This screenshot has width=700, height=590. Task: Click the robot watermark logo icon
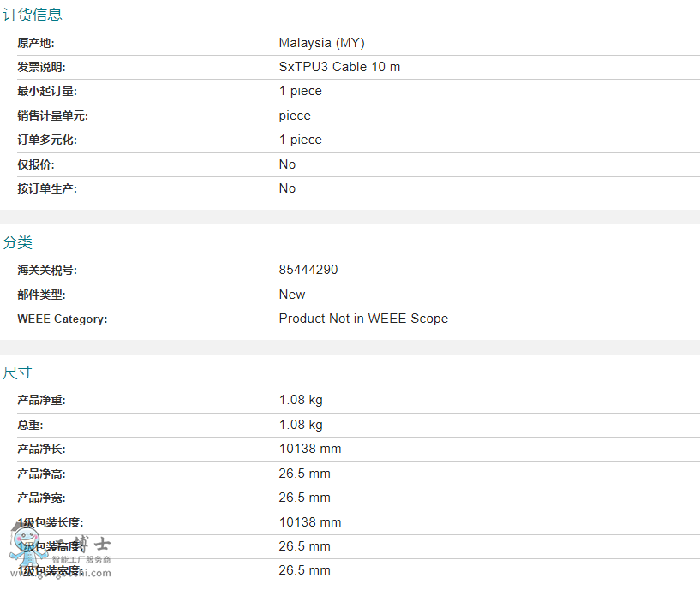[23, 547]
